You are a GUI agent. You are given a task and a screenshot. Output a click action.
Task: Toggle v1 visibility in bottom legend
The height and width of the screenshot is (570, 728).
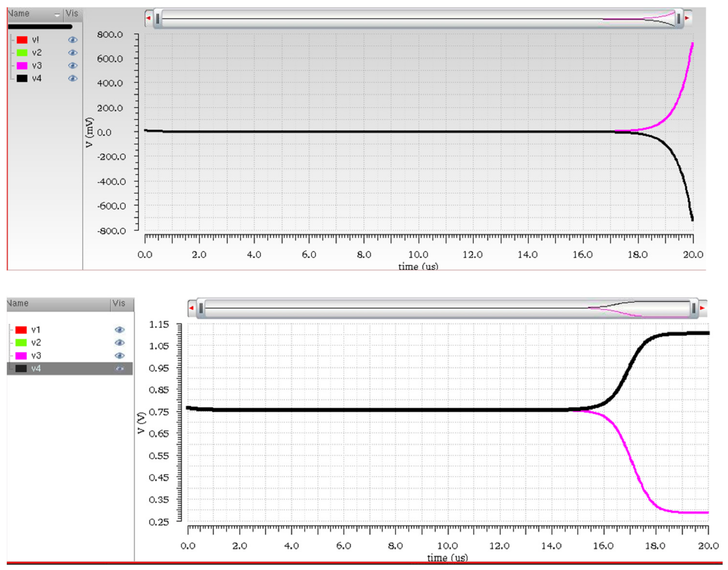[119, 330]
